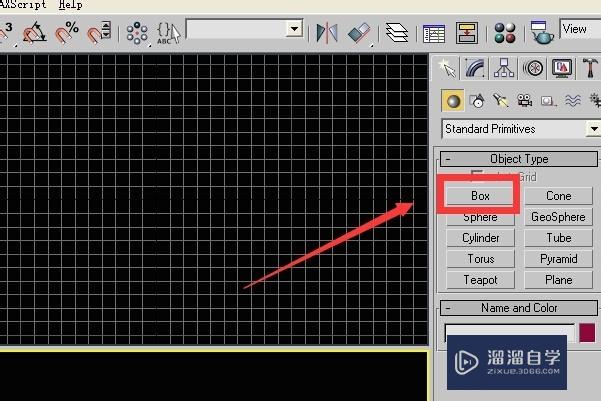Select the Cameras category icon

524,101
